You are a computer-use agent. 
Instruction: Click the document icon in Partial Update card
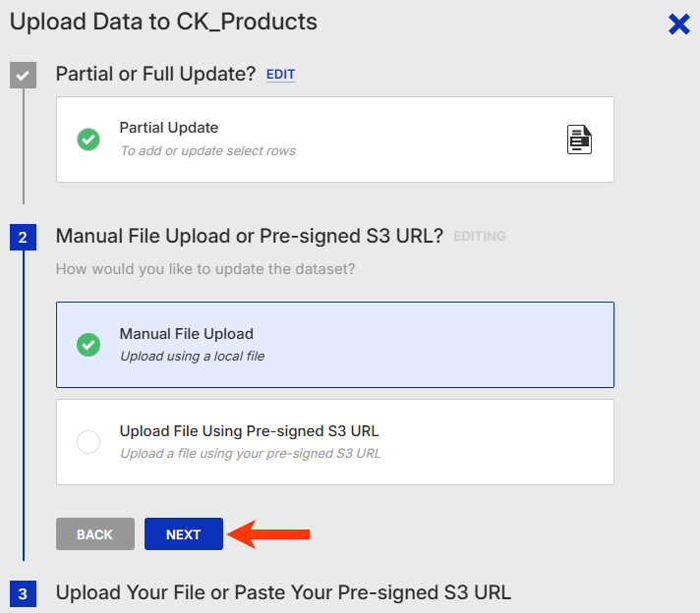point(580,139)
